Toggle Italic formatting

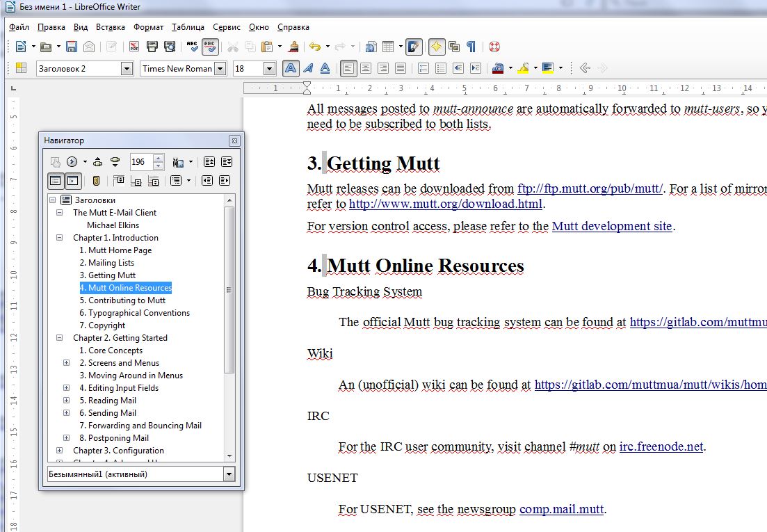tap(307, 68)
